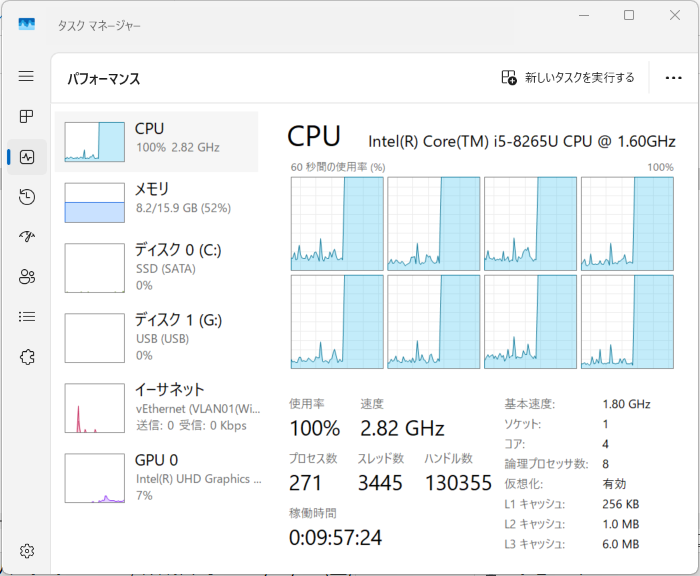Click the uptime value 0:09:57:24

[335, 538]
